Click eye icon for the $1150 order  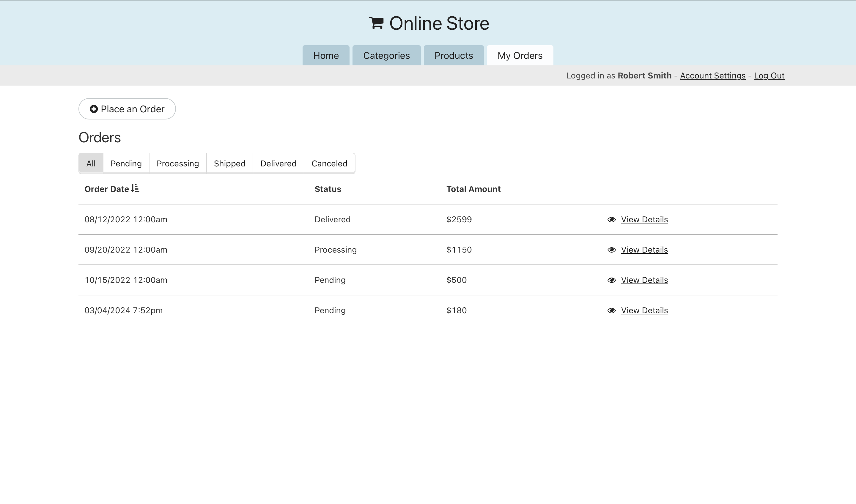611,250
